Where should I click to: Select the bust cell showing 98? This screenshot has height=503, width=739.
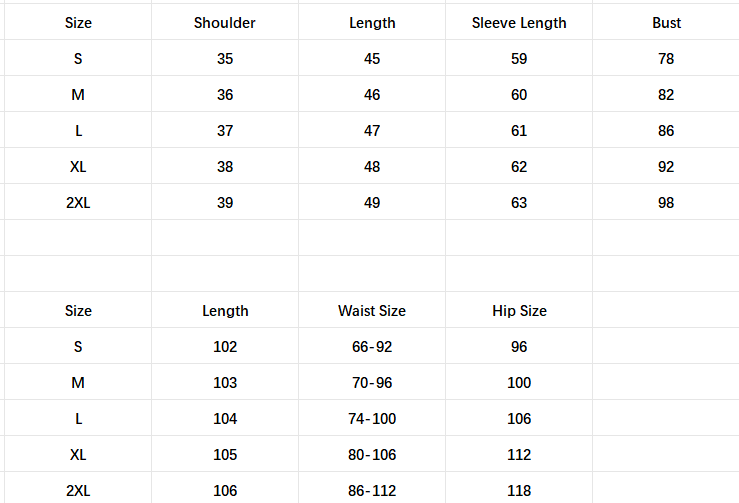pos(666,203)
